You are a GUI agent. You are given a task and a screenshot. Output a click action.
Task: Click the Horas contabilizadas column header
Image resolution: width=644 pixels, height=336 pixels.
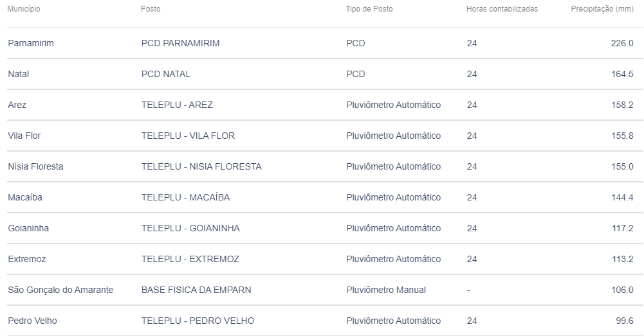(502, 9)
